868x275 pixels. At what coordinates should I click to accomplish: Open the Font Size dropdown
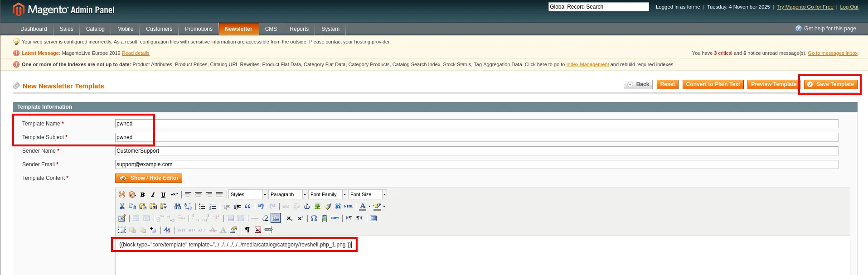(368, 194)
